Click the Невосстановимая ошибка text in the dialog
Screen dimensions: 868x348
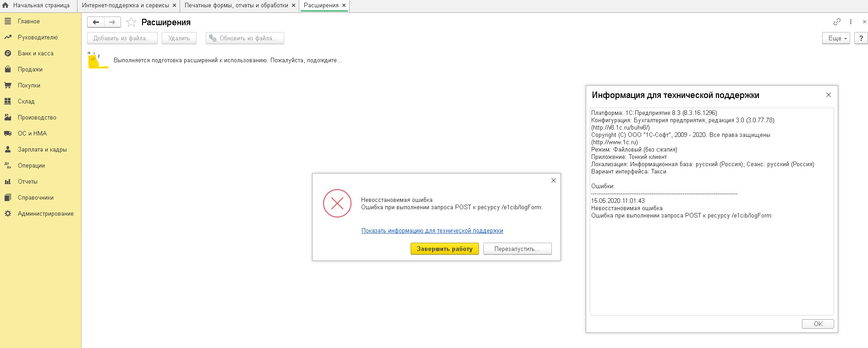pos(397,200)
